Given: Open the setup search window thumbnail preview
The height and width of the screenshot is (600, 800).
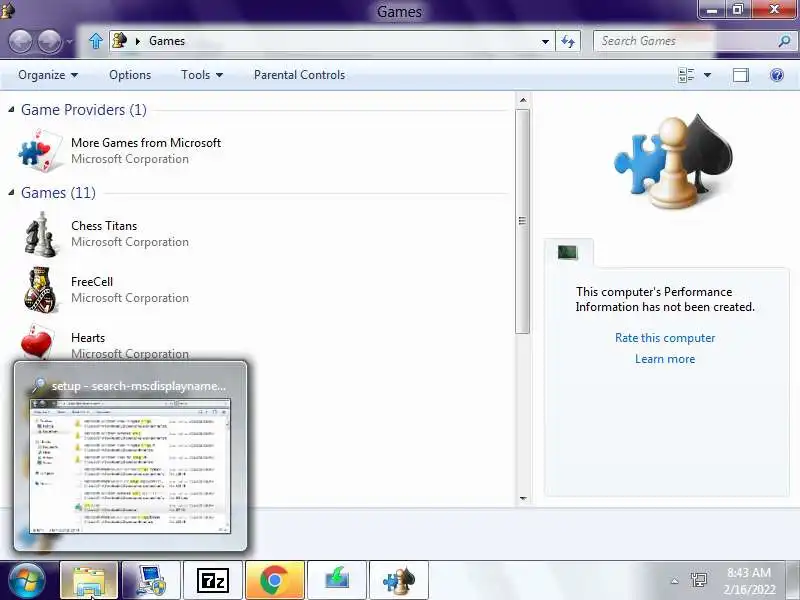Looking at the screenshot, I should (130, 467).
